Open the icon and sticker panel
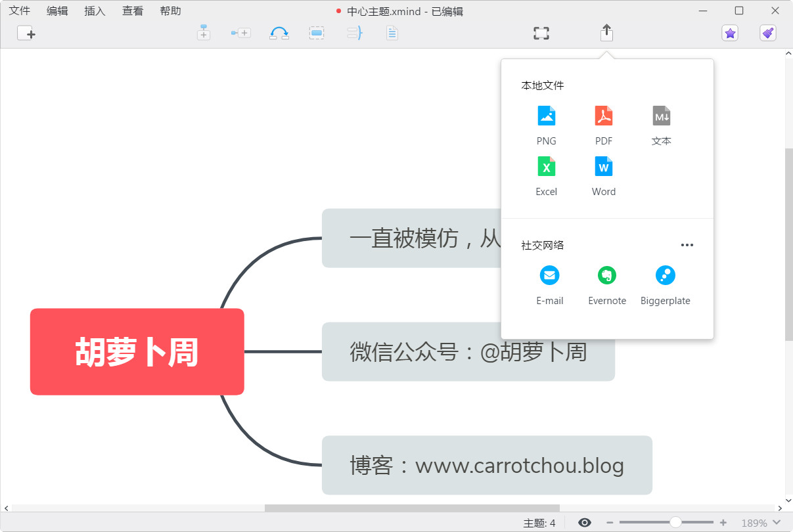The width and height of the screenshot is (793, 532). 729,33
